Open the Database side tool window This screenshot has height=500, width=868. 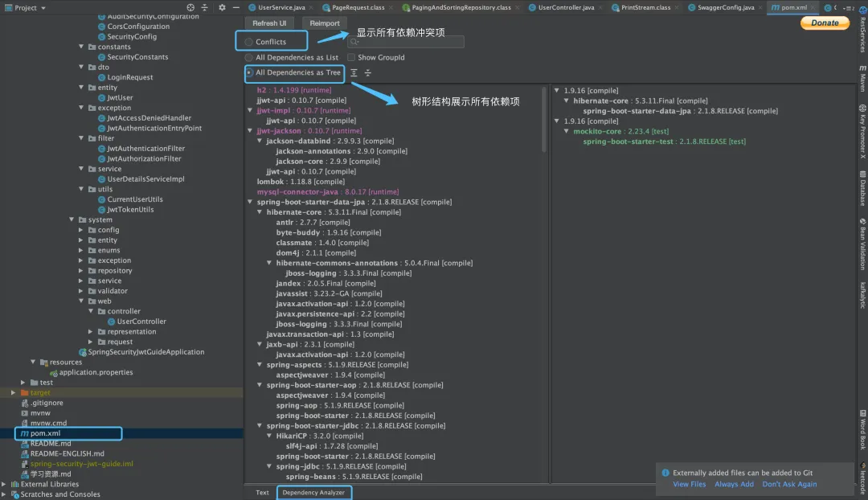(x=862, y=188)
